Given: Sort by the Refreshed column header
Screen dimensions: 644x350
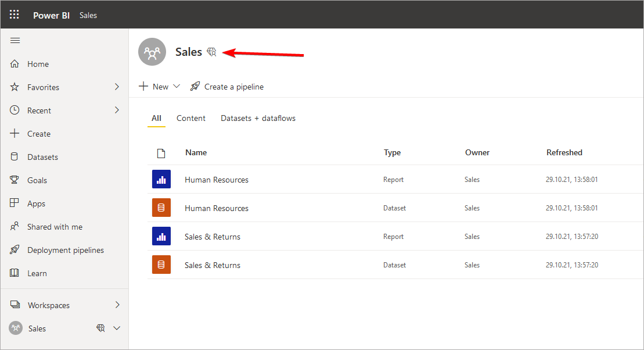Looking at the screenshot, I should click(x=564, y=152).
